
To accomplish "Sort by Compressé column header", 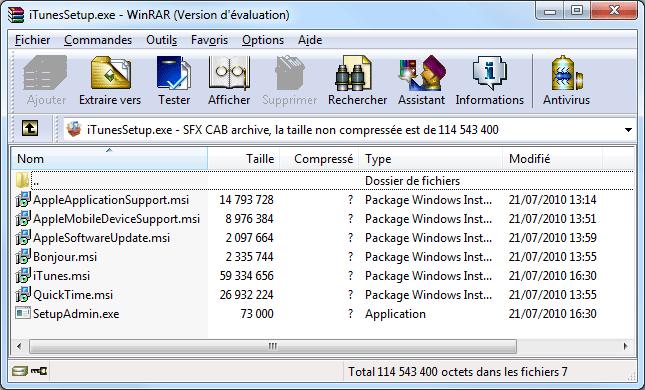I will coord(320,158).
